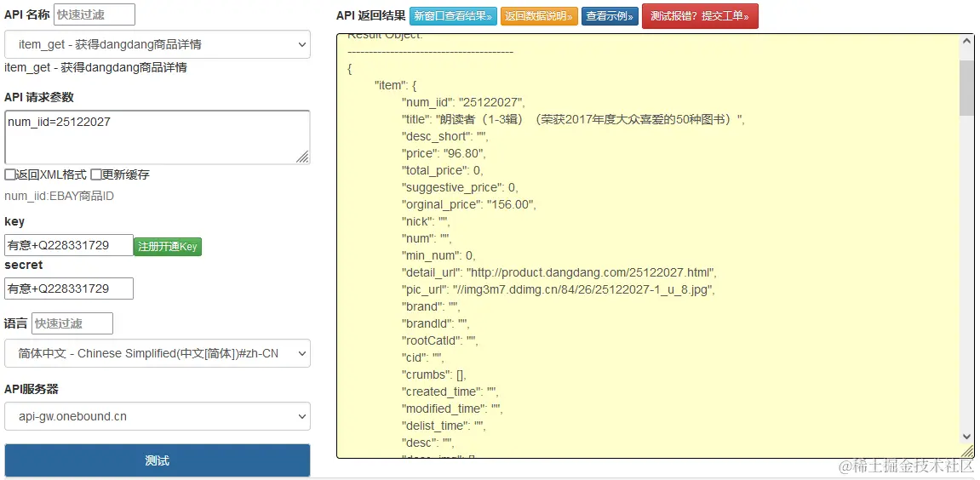Click the resize handle of request parameters textarea
The height and width of the screenshot is (480, 980).
(302, 157)
